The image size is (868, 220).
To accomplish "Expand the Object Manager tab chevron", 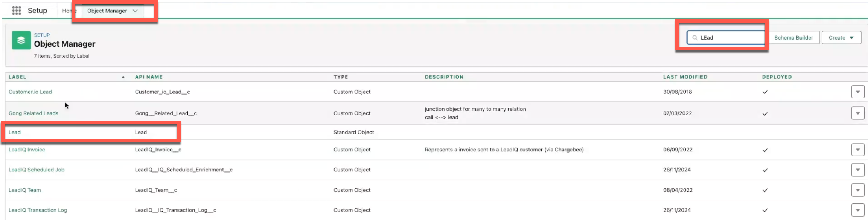I will (135, 11).
